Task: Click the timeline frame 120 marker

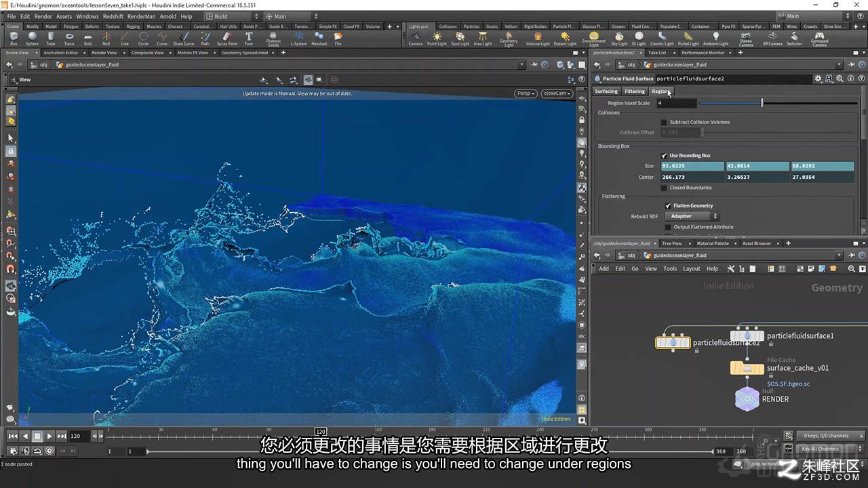Action: (x=321, y=432)
